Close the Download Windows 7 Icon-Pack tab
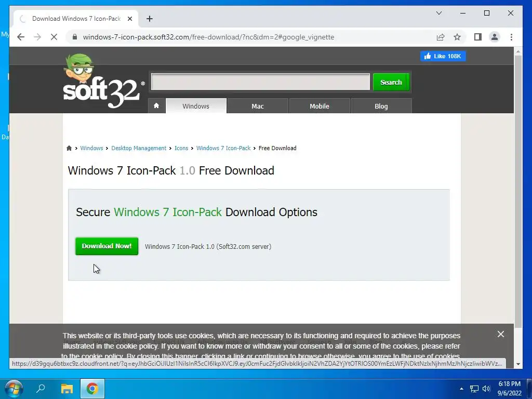 (129, 19)
